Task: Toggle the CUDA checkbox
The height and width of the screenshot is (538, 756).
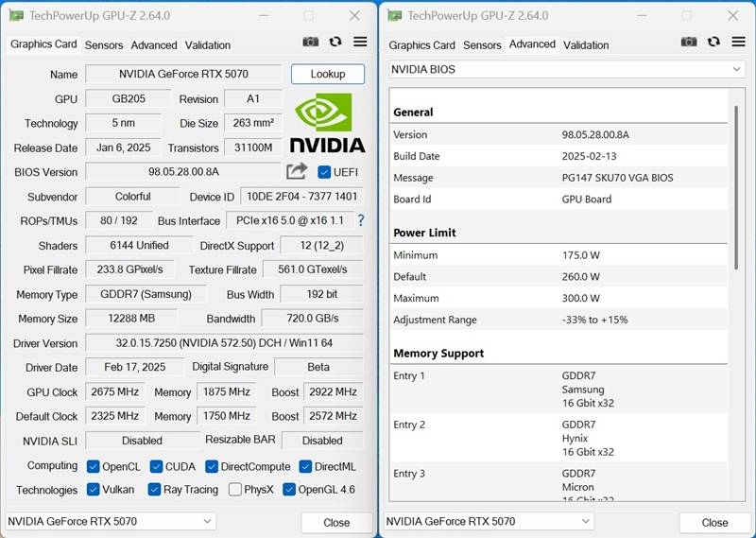Action: click(x=156, y=466)
